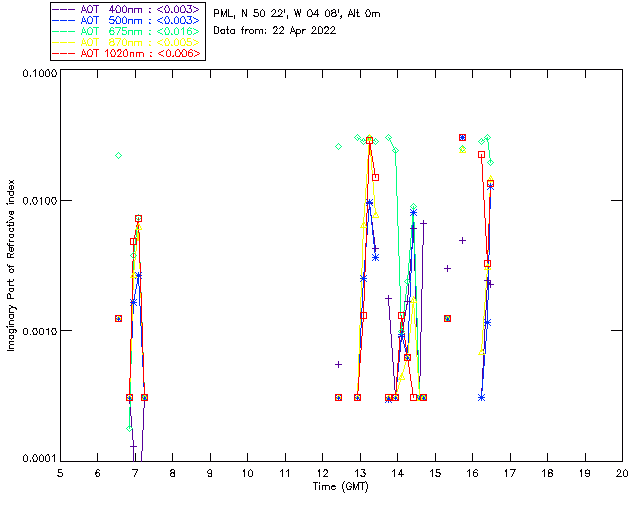The width and height of the screenshot is (640, 512).
Task: Click the 0.1000 y-axis tick label
Action: tap(40, 73)
